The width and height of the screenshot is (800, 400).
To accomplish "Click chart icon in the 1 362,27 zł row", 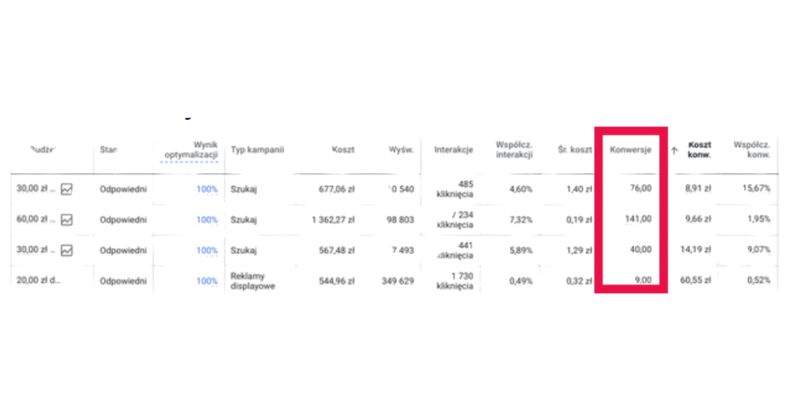I will pyautogui.click(x=67, y=219).
